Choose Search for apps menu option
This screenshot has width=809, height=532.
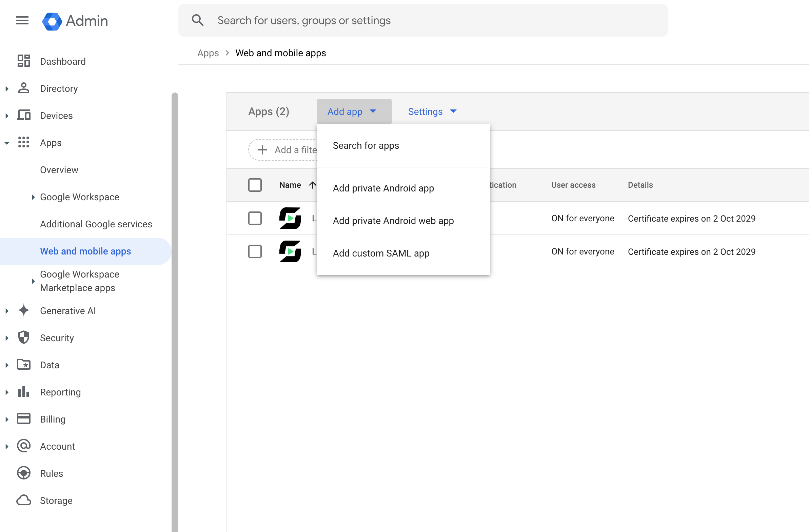click(403, 145)
